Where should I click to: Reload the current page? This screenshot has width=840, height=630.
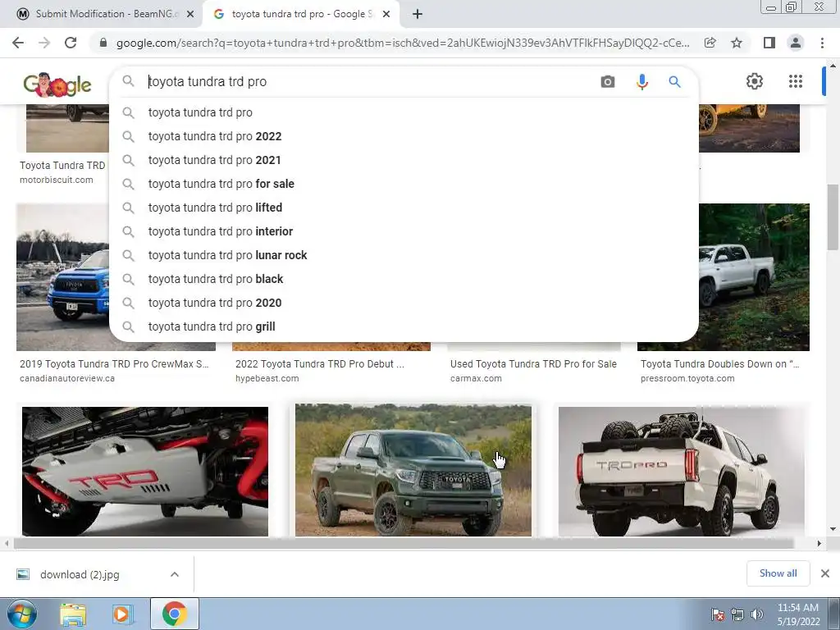(71, 43)
